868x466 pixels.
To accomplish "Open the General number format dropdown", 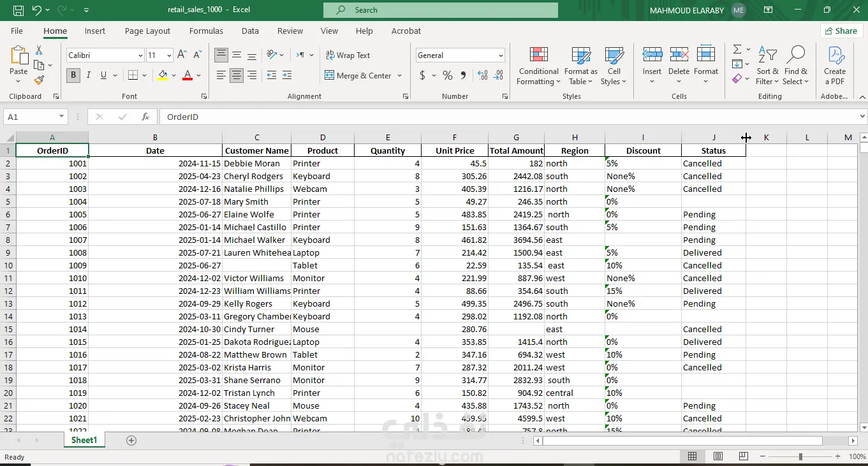I will click(x=501, y=55).
